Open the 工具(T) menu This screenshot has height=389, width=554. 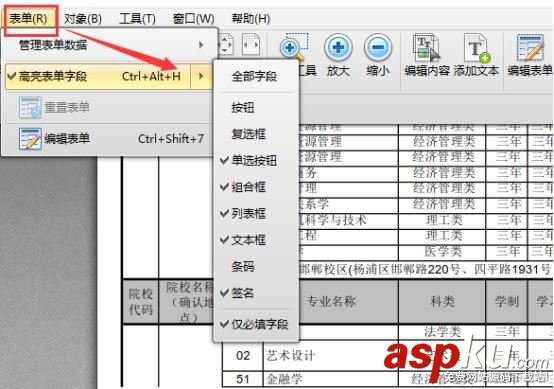pos(137,19)
